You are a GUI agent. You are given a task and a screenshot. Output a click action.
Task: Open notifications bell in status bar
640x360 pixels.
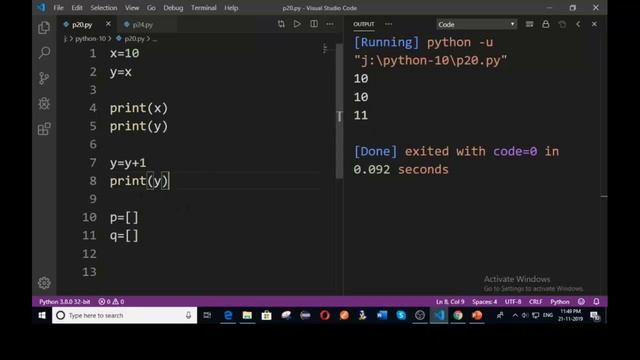click(x=596, y=302)
